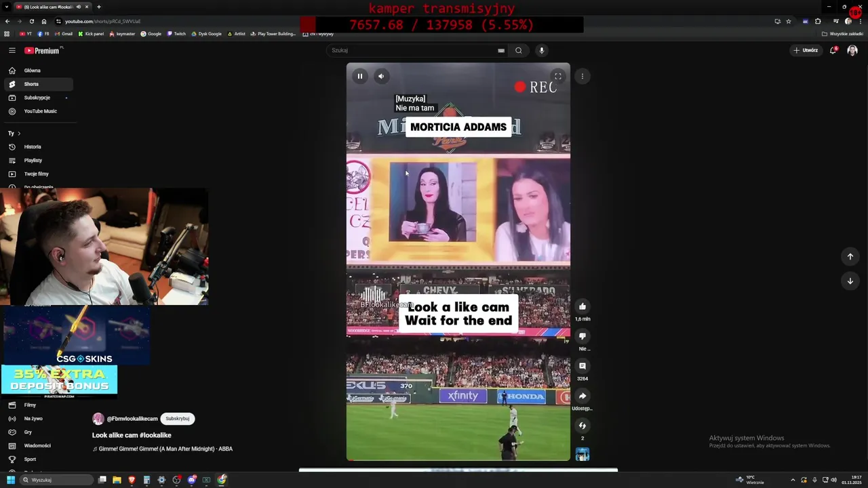Go to the previous short
The height and width of the screenshot is (488, 868).
[x=850, y=256]
